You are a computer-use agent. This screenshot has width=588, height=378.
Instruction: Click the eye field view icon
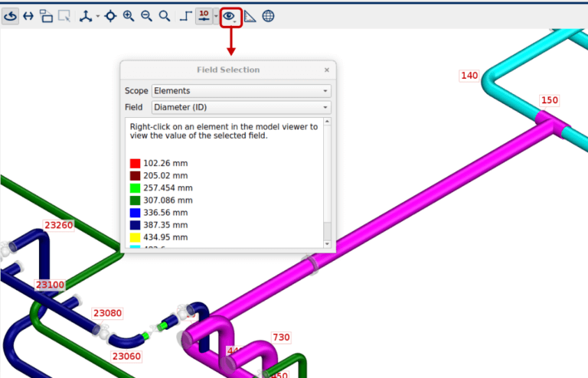tap(229, 16)
